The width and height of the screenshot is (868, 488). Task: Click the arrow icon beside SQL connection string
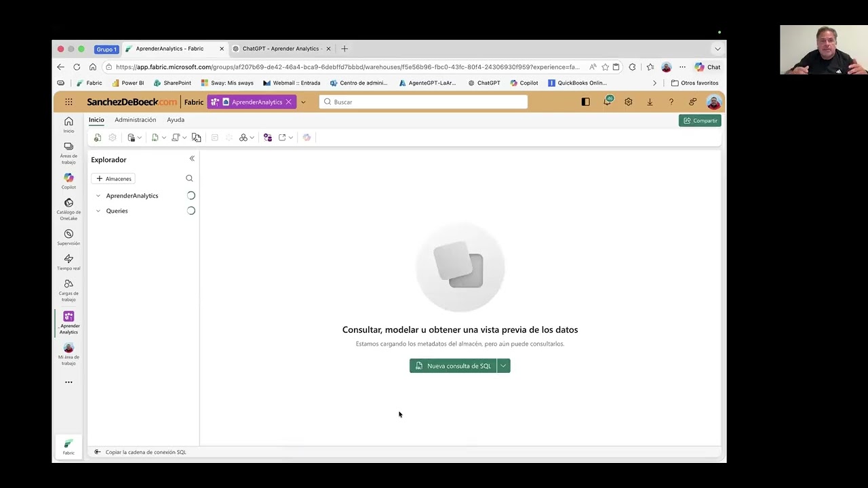click(x=98, y=452)
